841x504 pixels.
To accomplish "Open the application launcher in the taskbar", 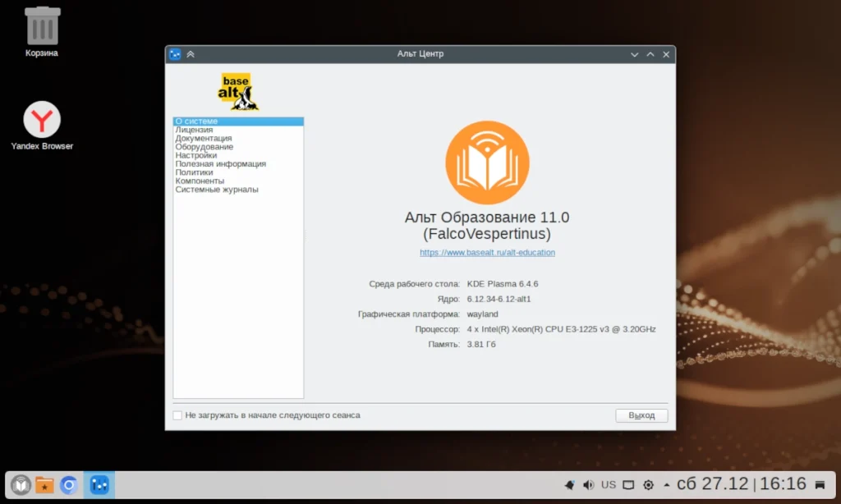I will click(x=21, y=485).
